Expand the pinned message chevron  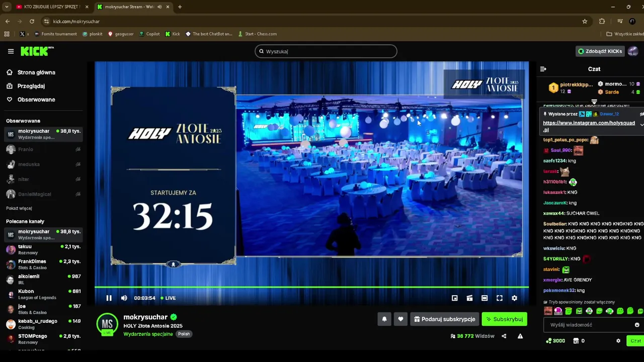point(641,125)
